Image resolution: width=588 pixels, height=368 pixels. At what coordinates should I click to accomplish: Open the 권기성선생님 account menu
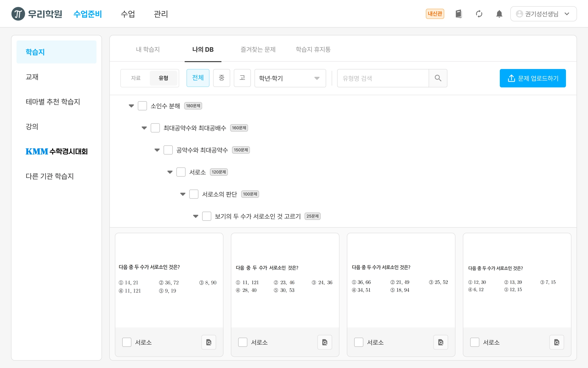(x=543, y=14)
